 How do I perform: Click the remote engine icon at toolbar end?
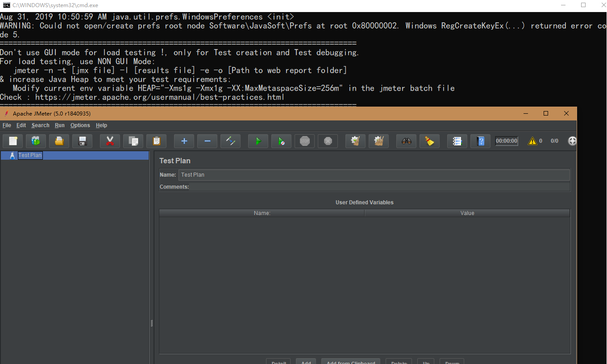click(x=572, y=141)
